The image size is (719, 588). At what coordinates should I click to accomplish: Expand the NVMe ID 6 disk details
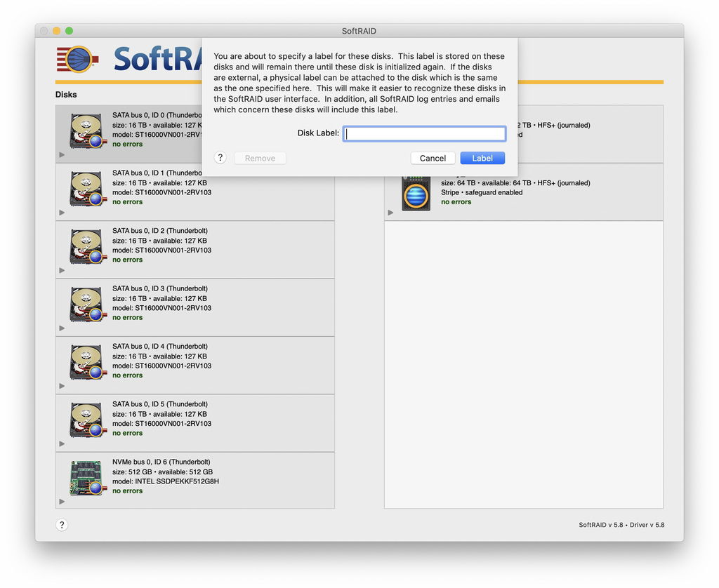tap(62, 502)
